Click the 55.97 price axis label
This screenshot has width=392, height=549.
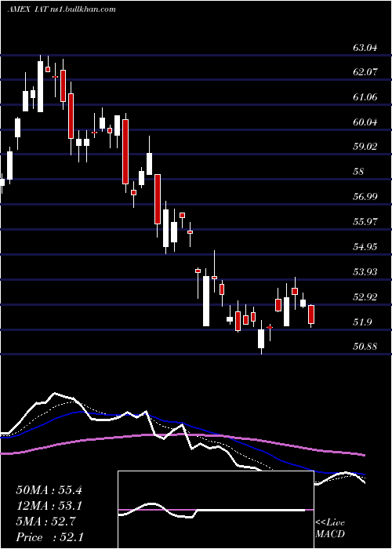coord(365,222)
